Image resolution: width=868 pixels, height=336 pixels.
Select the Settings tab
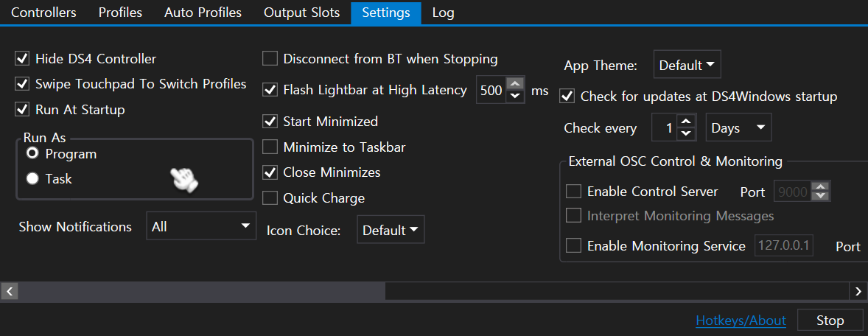(x=386, y=13)
